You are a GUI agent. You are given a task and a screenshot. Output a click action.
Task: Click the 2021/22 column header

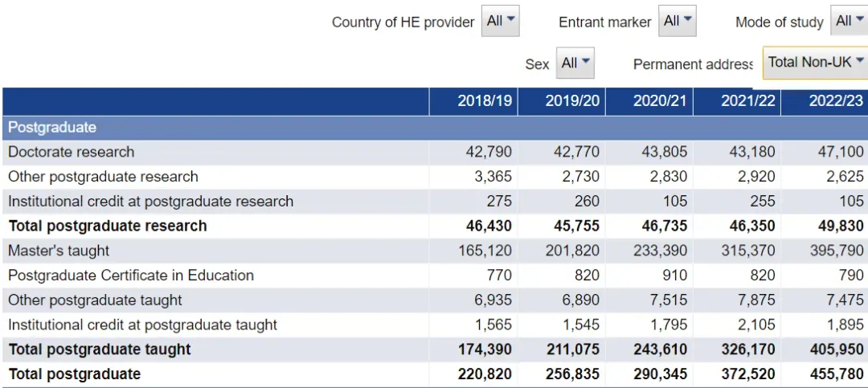pos(737,101)
